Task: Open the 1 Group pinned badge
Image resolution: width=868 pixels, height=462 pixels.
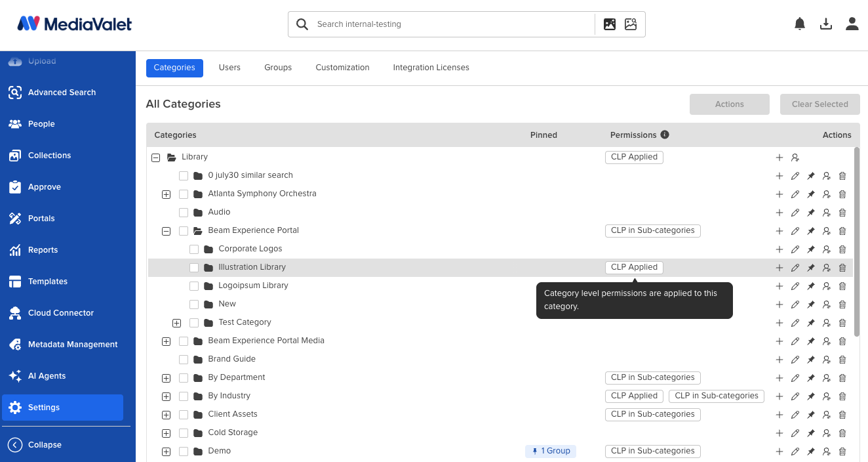Action: 551,451
